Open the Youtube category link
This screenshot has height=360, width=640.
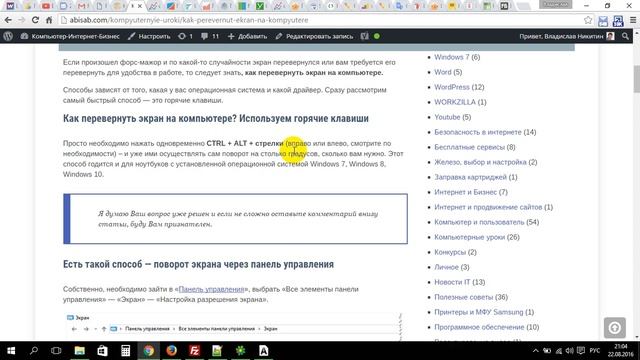point(447,117)
